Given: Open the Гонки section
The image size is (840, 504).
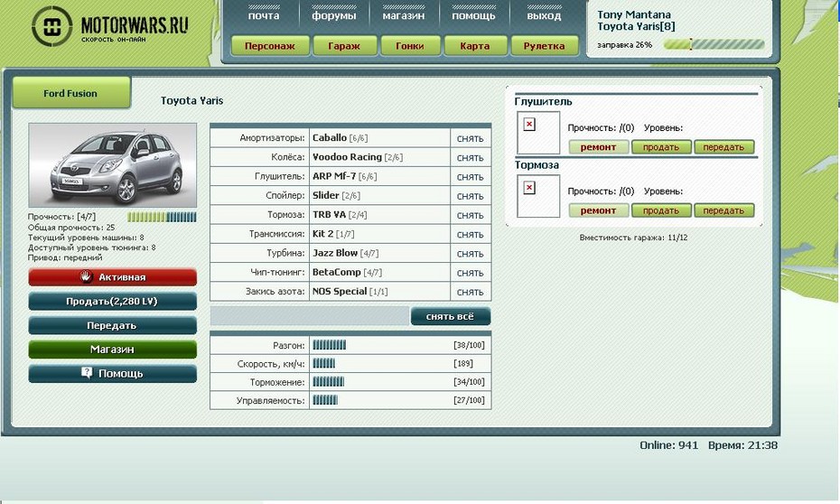Looking at the screenshot, I should coord(410,46).
